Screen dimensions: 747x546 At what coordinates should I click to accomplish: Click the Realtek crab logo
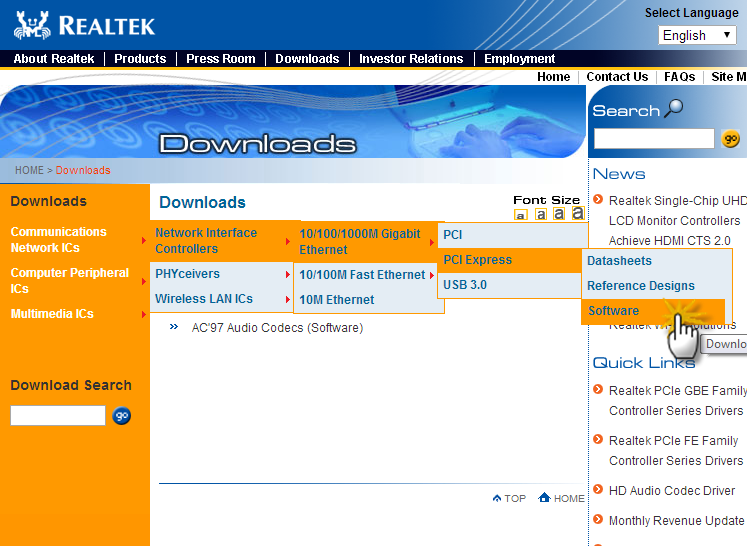coord(32,25)
